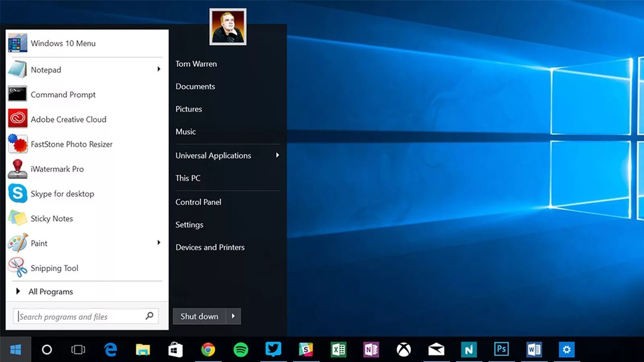Click the Command Prompt label text
The image size is (644, 362).
pos(63,95)
